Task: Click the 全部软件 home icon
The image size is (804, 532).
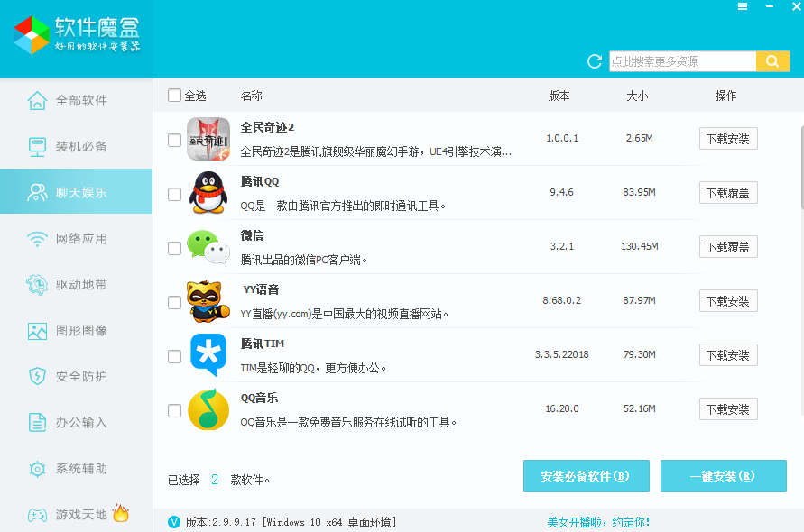Action: (x=37, y=100)
